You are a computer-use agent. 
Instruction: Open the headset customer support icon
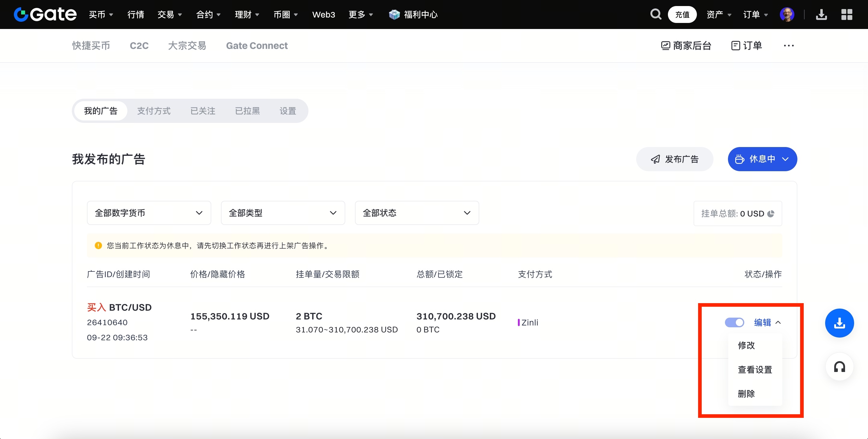coord(839,367)
